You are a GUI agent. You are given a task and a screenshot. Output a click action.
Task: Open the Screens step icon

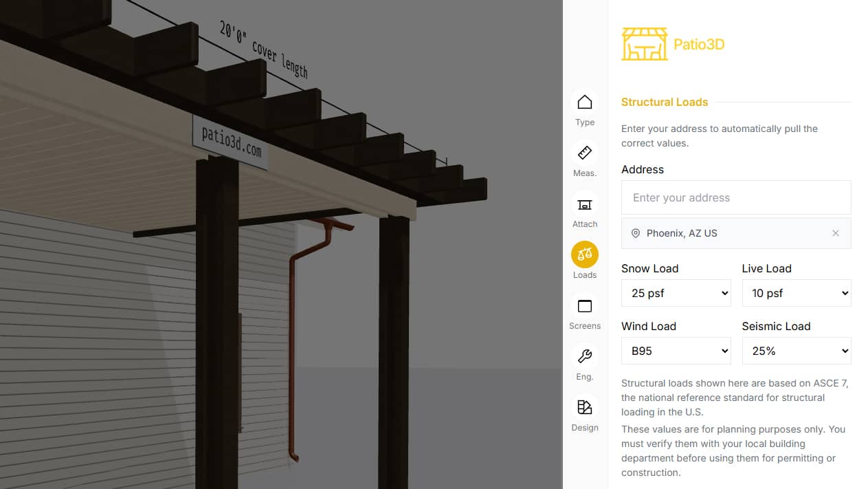tap(585, 305)
